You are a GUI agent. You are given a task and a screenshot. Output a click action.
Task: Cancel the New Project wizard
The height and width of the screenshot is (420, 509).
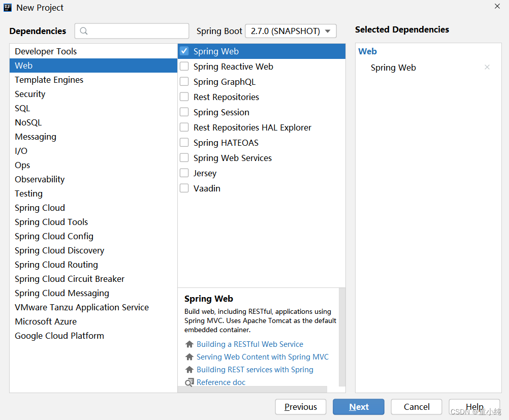(x=417, y=407)
